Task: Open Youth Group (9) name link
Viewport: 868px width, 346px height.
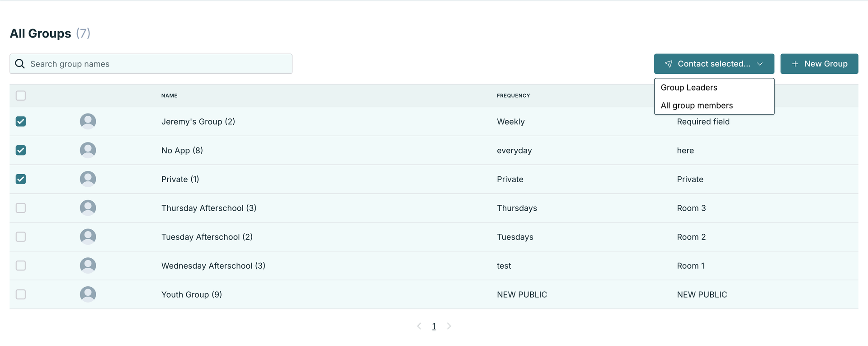Action: 192,295
